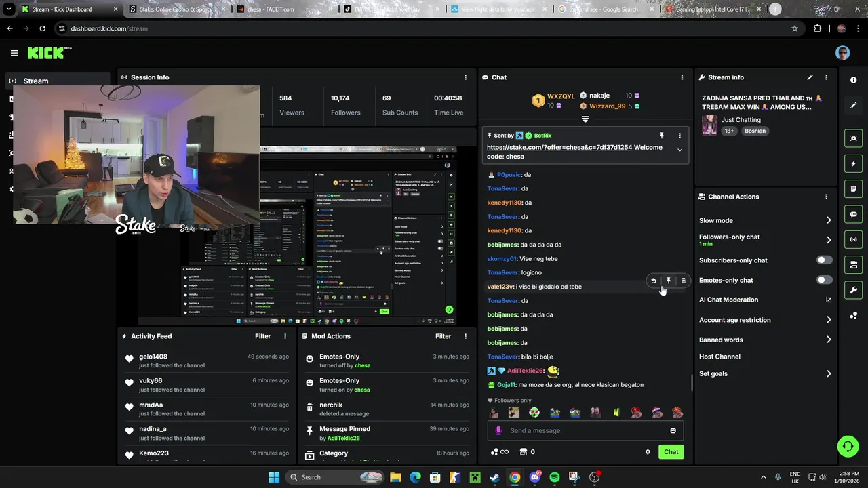Click the broadcast signal icon in right sidebar

[853, 239]
